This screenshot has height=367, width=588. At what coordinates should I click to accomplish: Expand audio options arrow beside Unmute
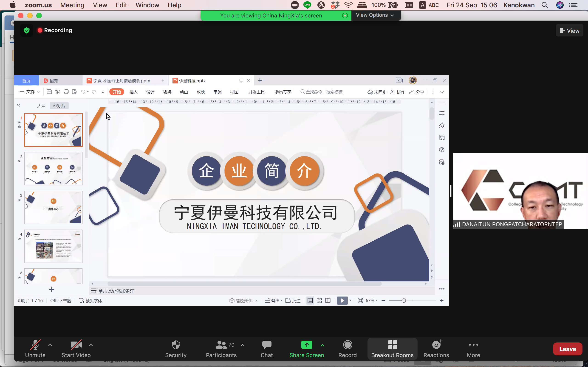(x=50, y=345)
